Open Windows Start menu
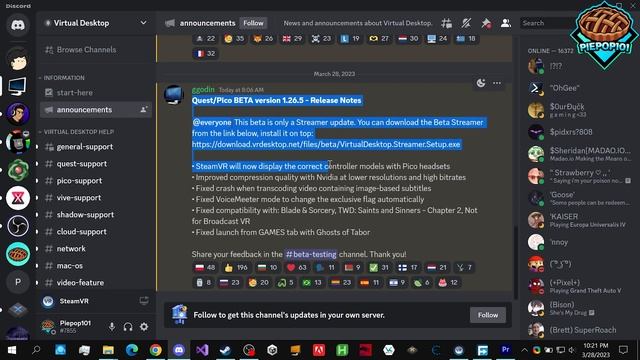640x360 pixels. (x=12, y=350)
